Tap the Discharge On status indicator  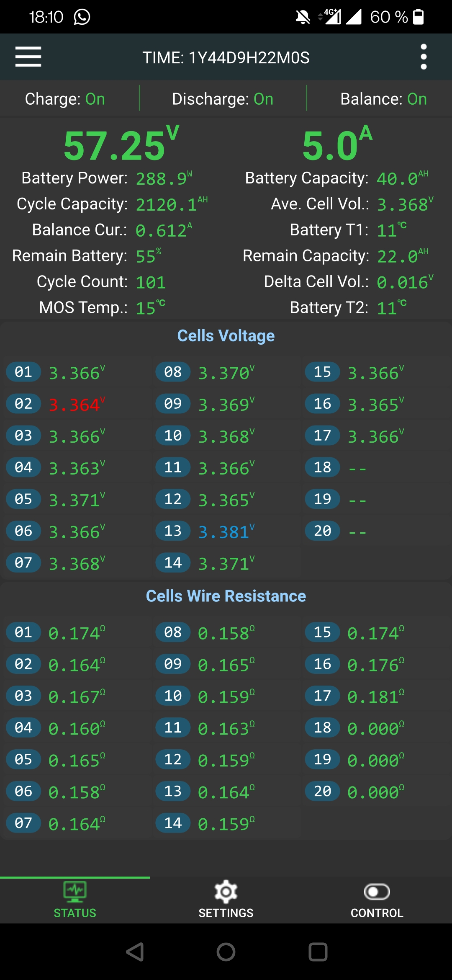click(x=223, y=99)
